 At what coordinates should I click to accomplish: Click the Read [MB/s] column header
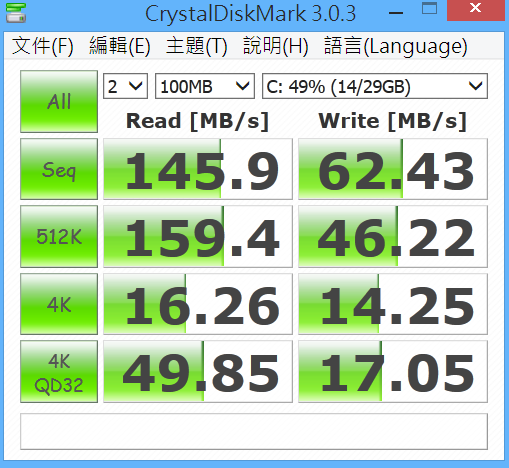click(x=197, y=121)
